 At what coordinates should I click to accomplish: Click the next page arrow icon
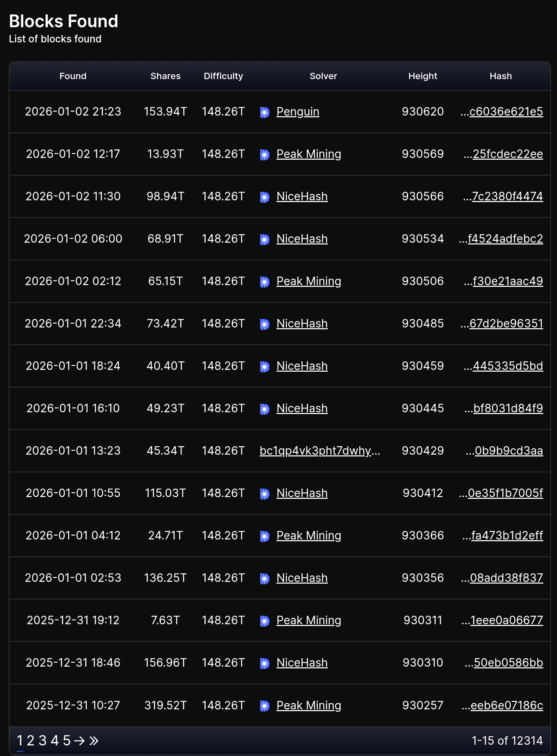79,740
